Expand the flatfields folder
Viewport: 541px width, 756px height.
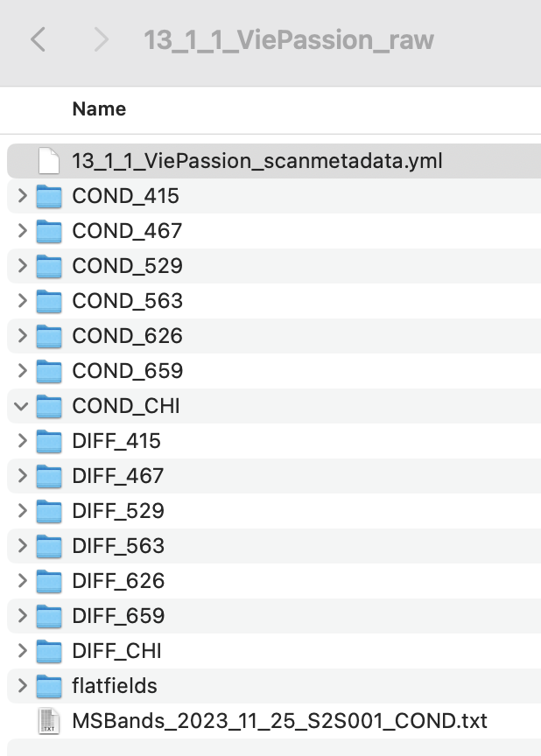coord(23,686)
